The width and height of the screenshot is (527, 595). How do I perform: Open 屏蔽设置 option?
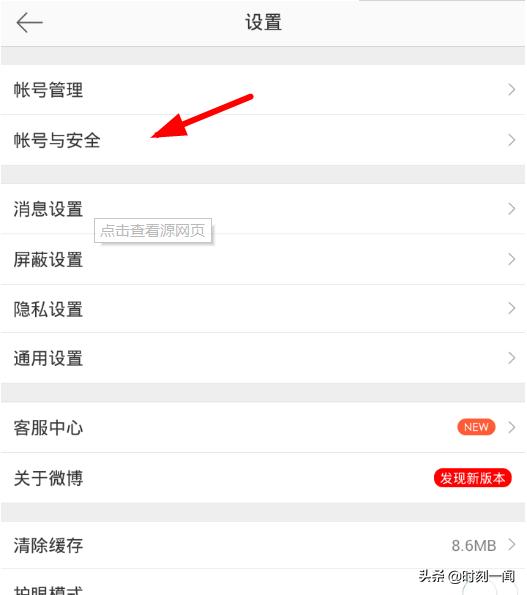pyautogui.click(x=263, y=260)
